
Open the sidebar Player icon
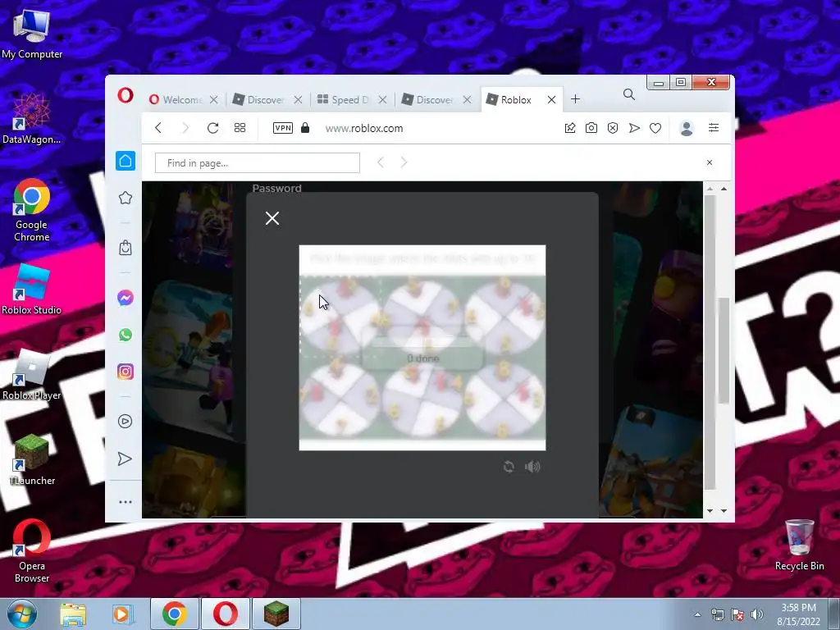(x=125, y=422)
